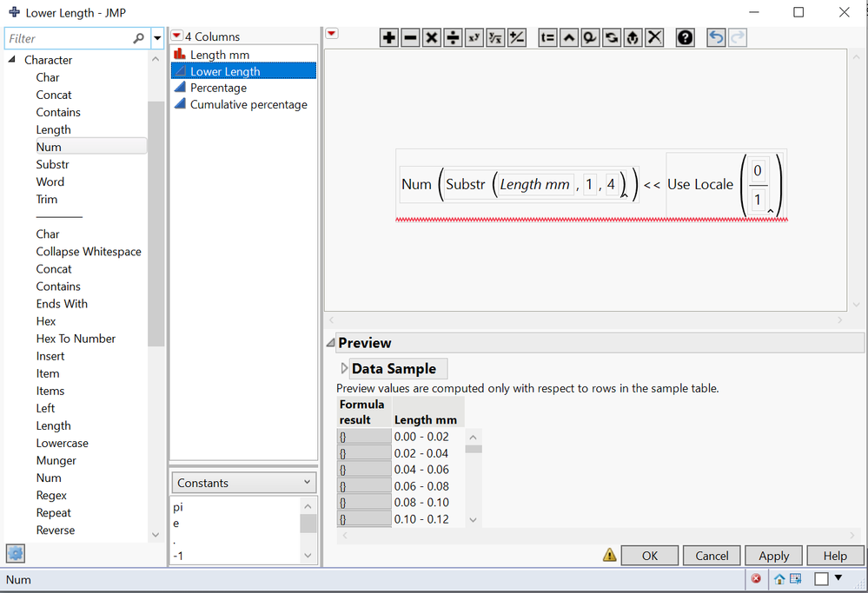Select the Percentage column
This screenshot has width=868, height=593.
243,88
